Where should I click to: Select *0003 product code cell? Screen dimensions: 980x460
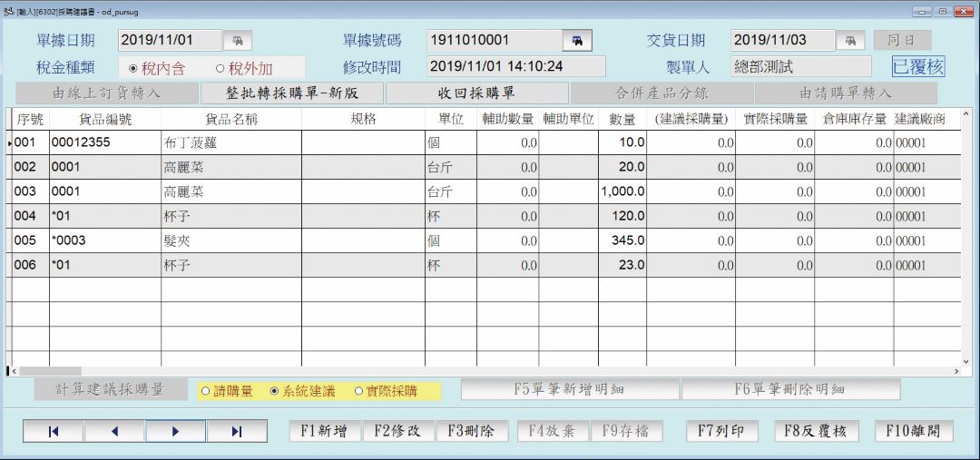click(x=105, y=240)
